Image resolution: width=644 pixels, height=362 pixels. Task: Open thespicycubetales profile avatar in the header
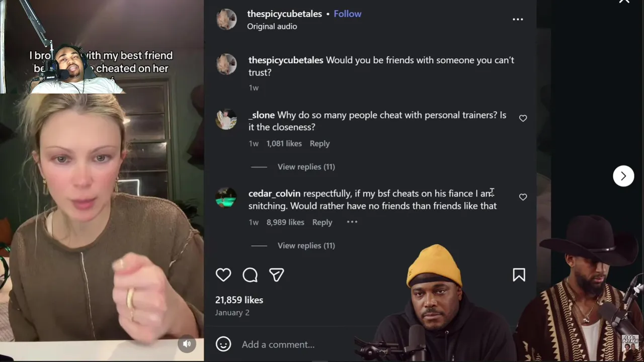click(x=226, y=20)
